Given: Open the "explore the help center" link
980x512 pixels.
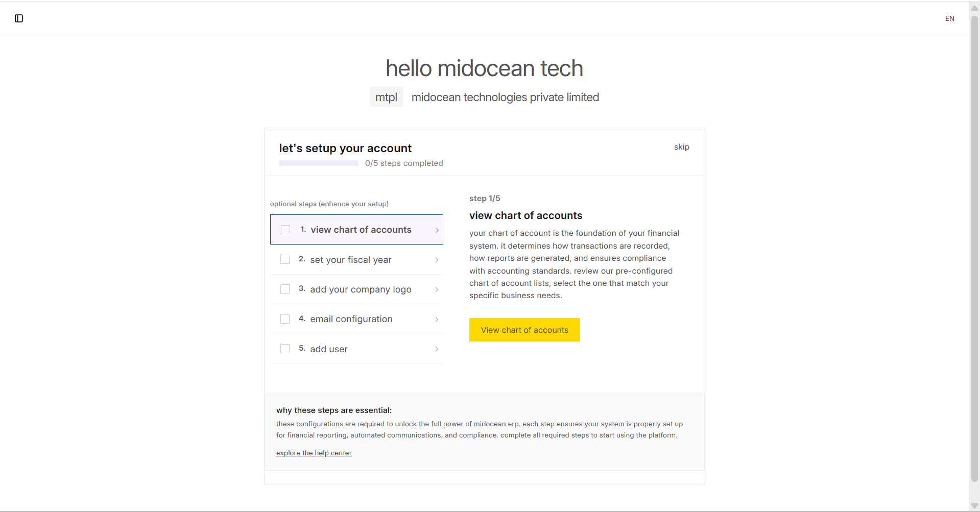Looking at the screenshot, I should tap(314, 453).
